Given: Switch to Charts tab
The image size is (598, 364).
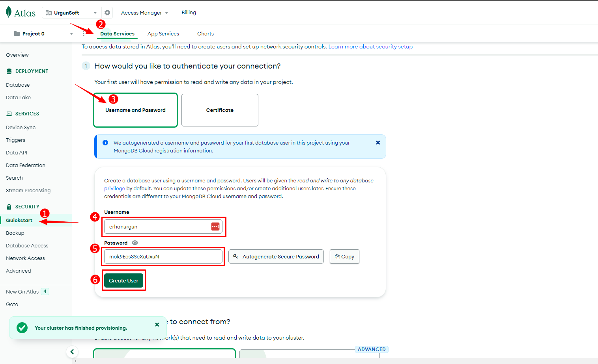Looking at the screenshot, I should pyautogui.click(x=206, y=33).
